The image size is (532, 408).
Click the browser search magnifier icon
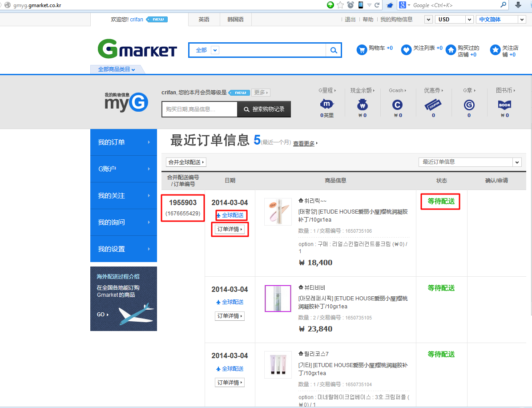(x=504, y=5)
